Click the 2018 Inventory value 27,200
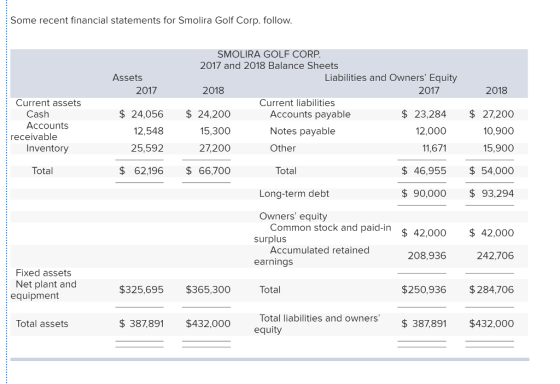560x384 pixels. pos(215,148)
